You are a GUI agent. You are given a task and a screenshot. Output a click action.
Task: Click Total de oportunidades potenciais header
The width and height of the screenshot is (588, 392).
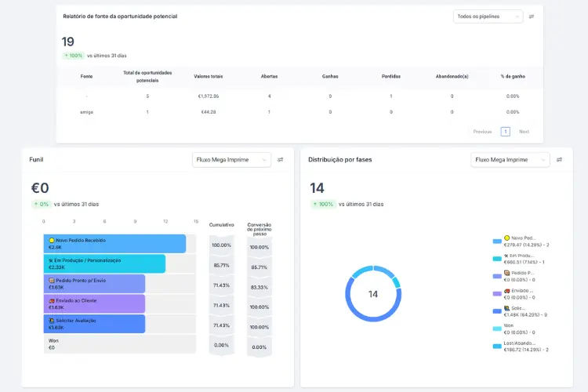(147, 77)
